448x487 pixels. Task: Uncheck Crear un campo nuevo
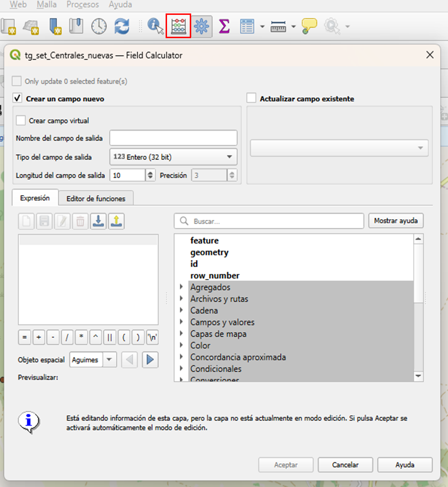coord(17,98)
